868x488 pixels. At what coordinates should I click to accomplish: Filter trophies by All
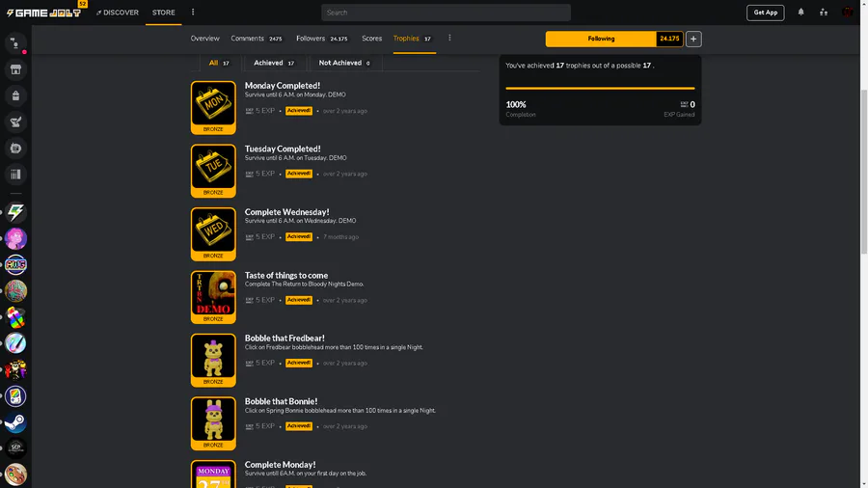[219, 63]
